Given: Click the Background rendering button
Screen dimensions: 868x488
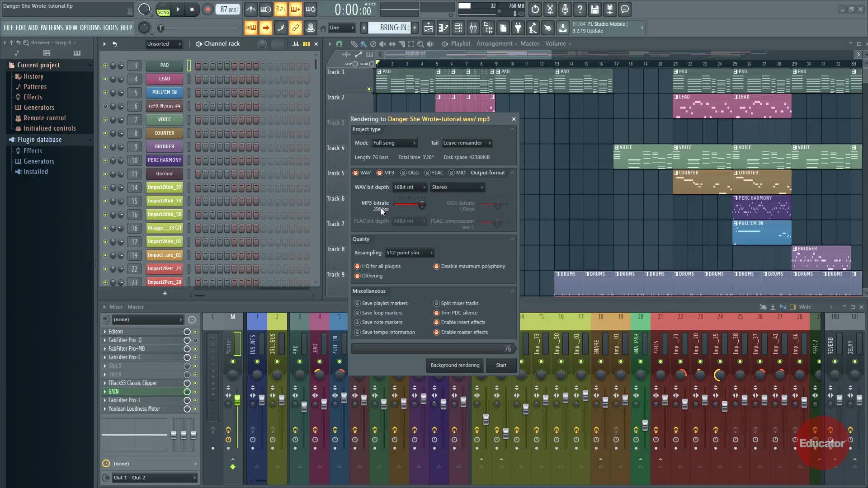Looking at the screenshot, I should coord(455,366).
